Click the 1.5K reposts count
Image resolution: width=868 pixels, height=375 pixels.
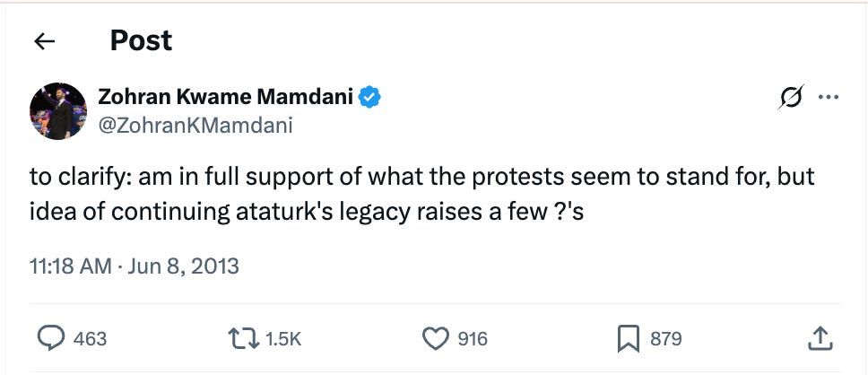point(283,338)
